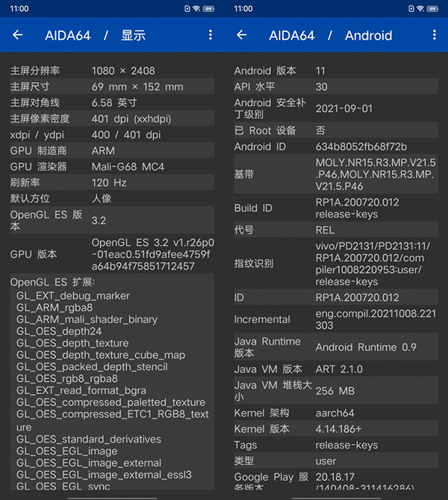
Task: Tap the SIM card icon above the 显示 header
Action: click(187, 8)
